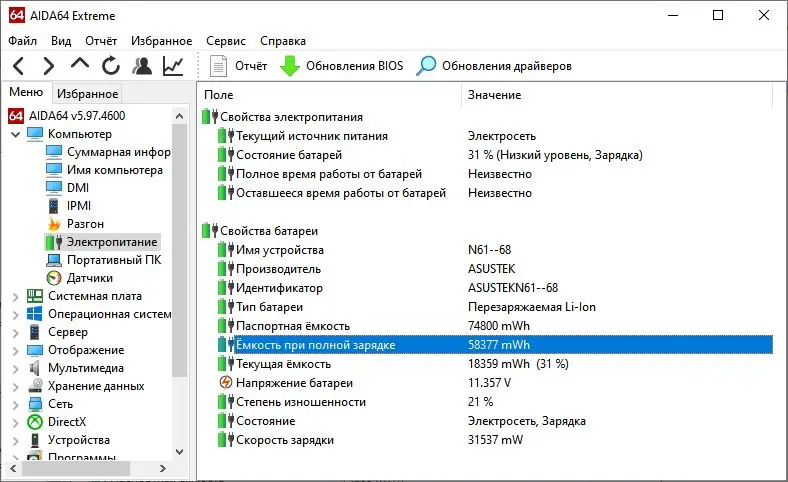Select Суммарная информация in the tree
Screen dimensions: 788x482
point(119,152)
